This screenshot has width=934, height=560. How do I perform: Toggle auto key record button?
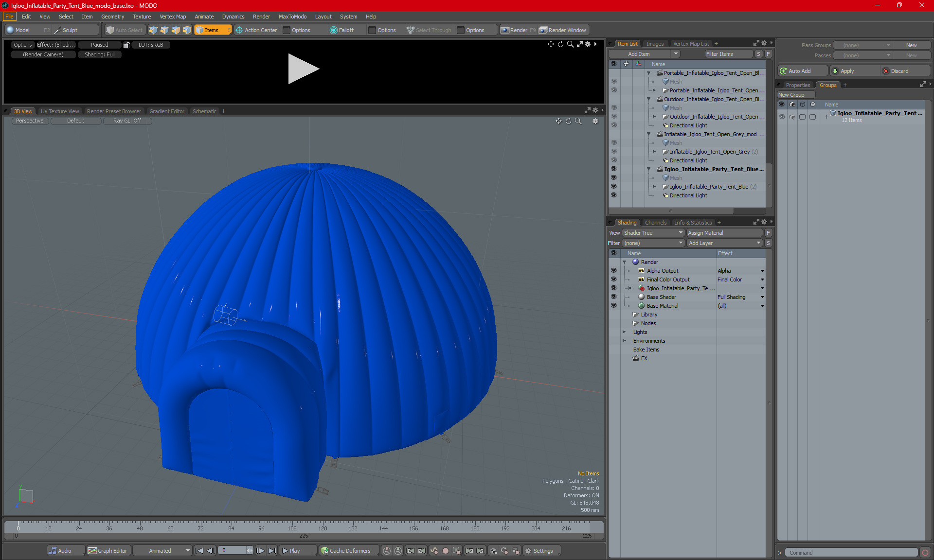[x=445, y=551]
